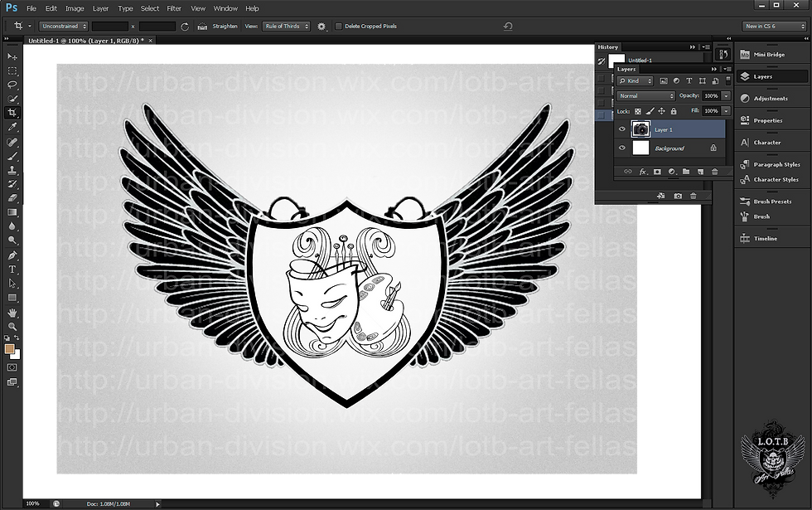Select the Crop tool in toolbox
The width and height of the screenshot is (812, 510).
click(12, 113)
